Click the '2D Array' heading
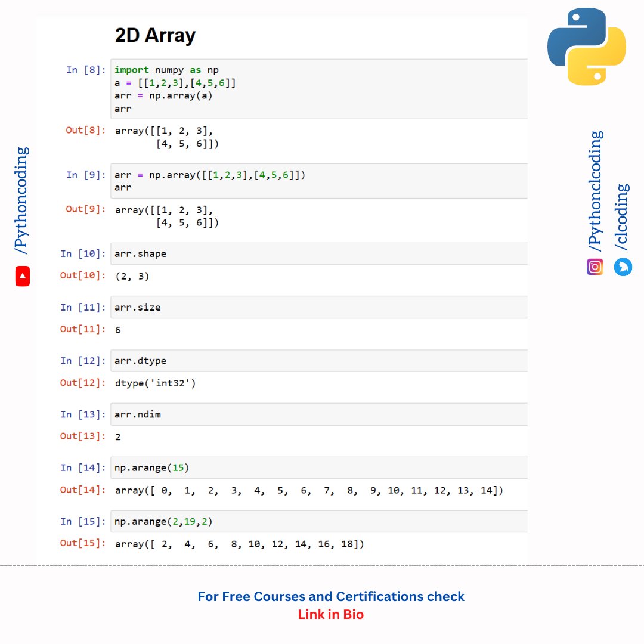The width and height of the screenshot is (644, 644). [x=155, y=35]
